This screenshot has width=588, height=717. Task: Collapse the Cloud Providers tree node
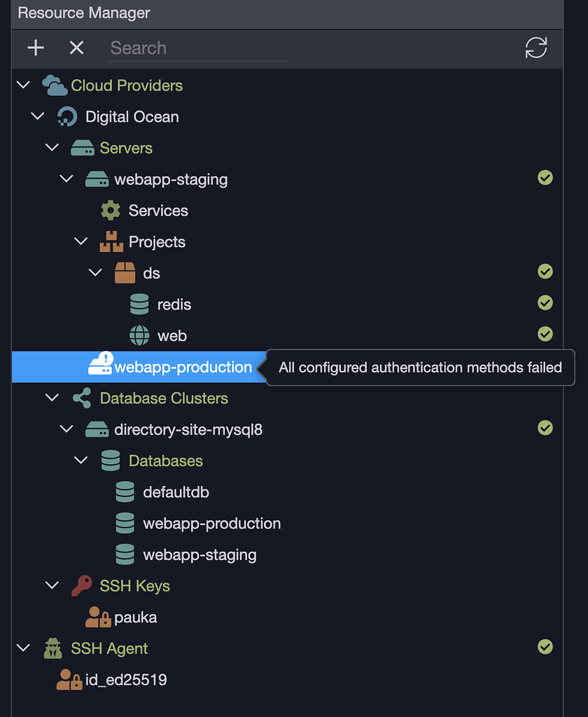tap(23, 84)
